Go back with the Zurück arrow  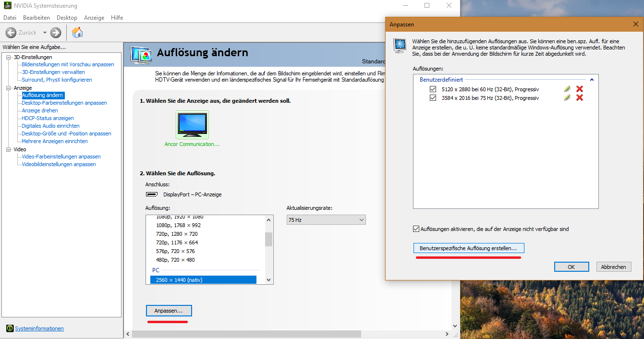click(x=11, y=33)
